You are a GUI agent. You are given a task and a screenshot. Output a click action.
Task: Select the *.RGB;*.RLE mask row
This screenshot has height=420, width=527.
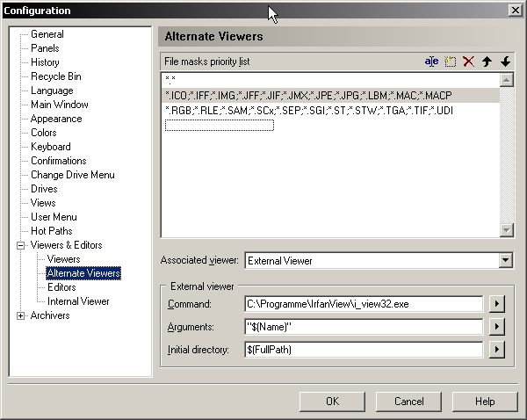(x=331, y=111)
